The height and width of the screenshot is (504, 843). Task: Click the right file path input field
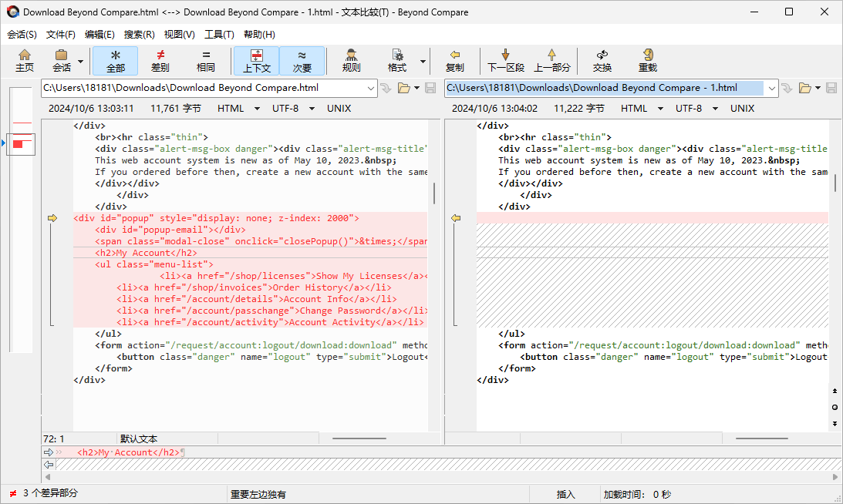tap(605, 88)
